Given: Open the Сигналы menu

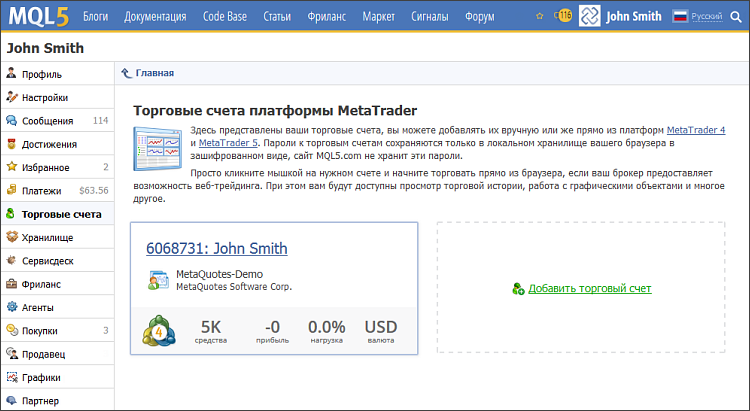Looking at the screenshot, I should coord(430,17).
